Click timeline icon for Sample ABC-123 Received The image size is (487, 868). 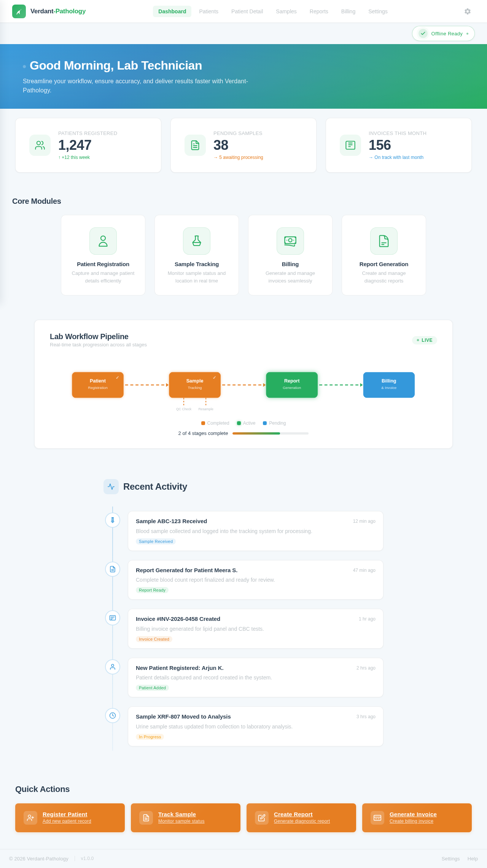pos(113,520)
